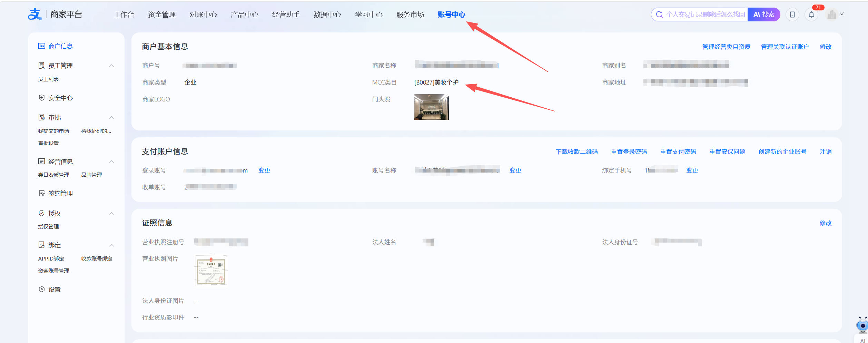868x343 pixels.
Task: Click the 下载收款二维码 link
Action: [576, 151]
